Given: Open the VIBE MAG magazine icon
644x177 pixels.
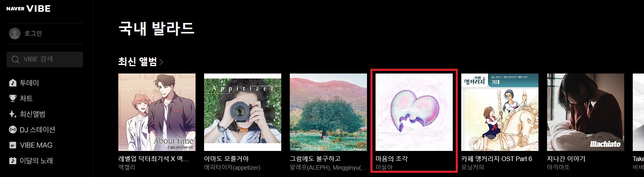Looking at the screenshot, I should coord(13,145).
